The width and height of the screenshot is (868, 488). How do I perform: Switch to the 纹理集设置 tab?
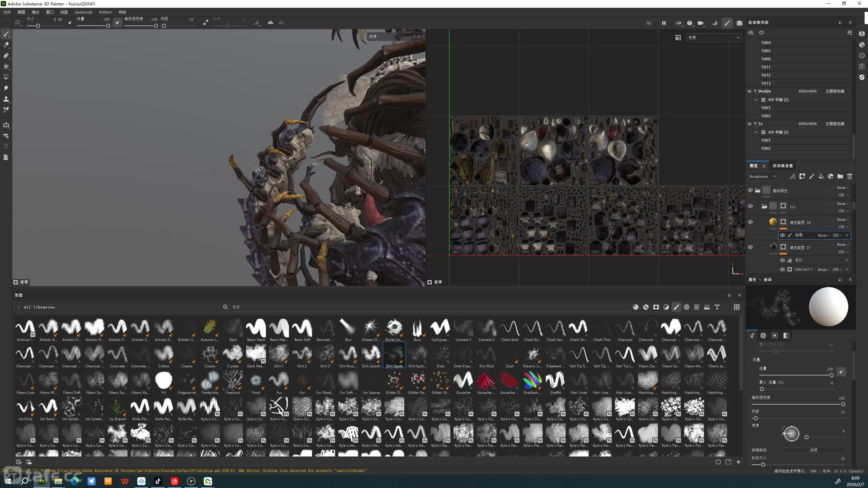point(783,166)
